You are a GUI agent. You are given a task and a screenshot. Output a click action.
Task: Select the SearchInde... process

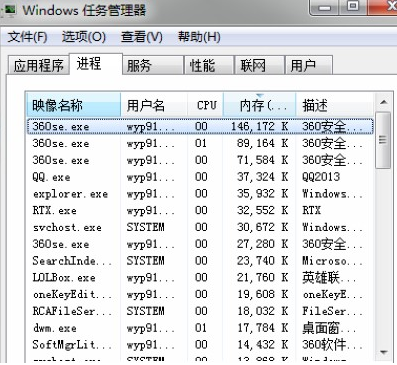[200, 261]
